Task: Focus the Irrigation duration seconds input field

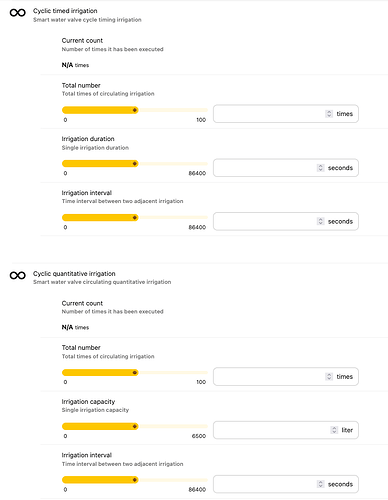Action: [286, 168]
